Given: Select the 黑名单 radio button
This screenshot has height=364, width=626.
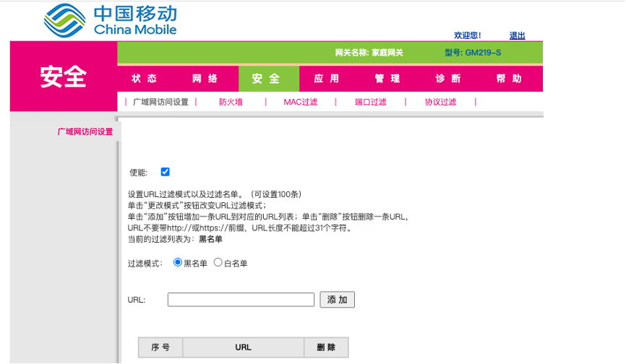Looking at the screenshot, I should (178, 262).
